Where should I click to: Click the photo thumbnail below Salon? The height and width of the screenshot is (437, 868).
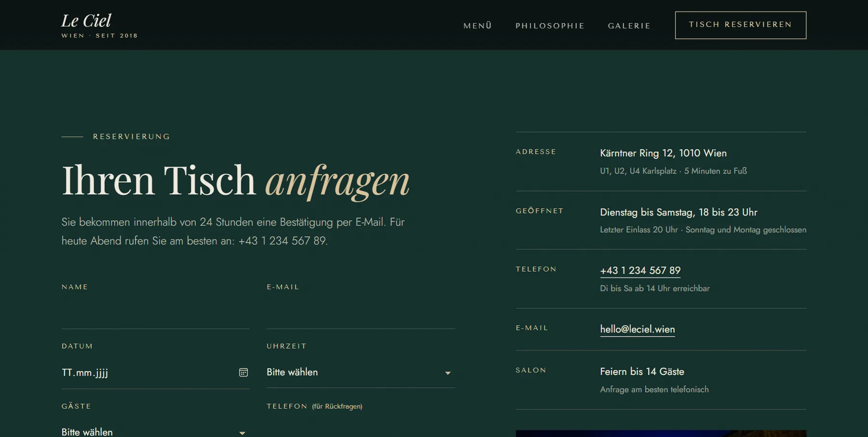pos(661,434)
